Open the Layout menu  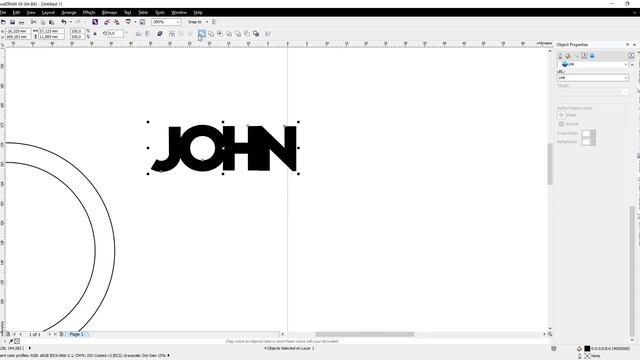point(48,13)
